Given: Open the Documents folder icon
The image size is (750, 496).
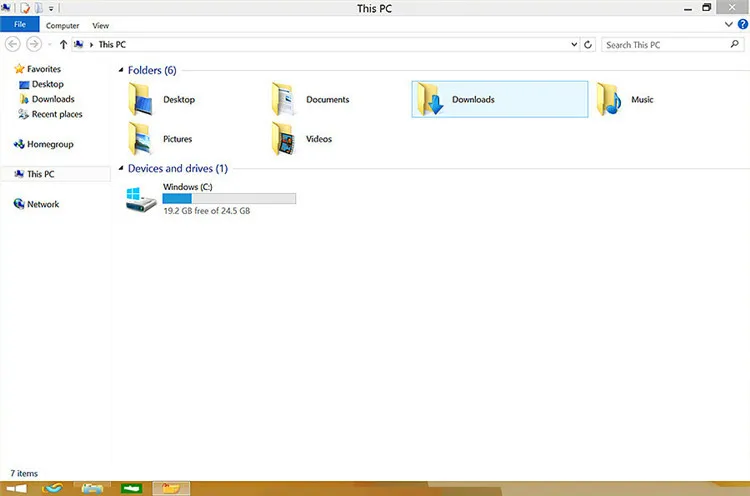Looking at the screenshot, I should point(283,99).
